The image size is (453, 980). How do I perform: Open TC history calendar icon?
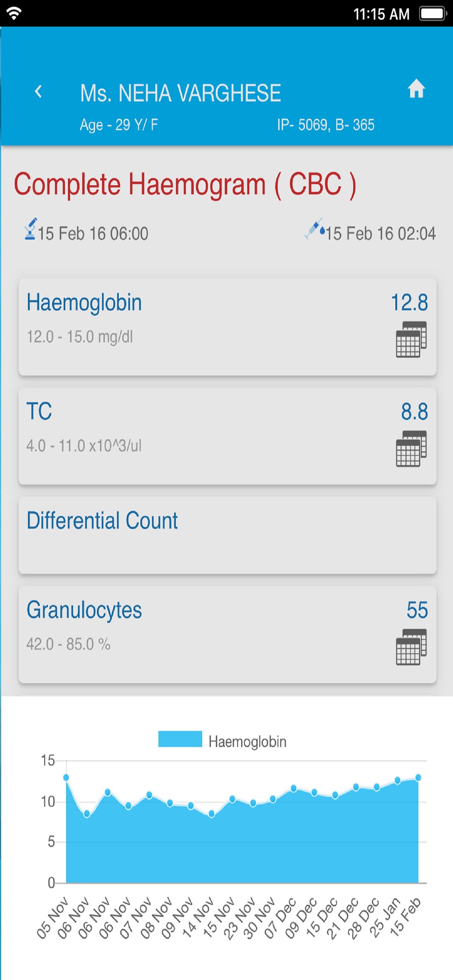point(411,448)
